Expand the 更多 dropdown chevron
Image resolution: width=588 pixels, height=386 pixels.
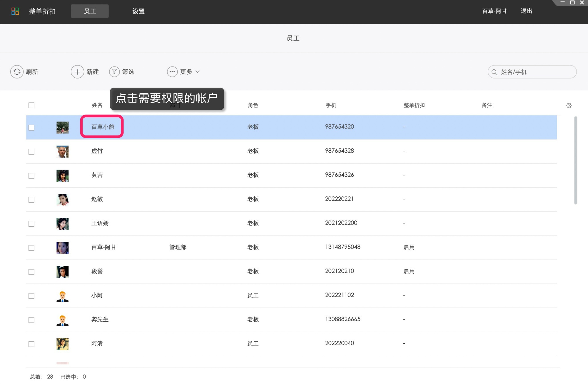click(x=198, y=72)
